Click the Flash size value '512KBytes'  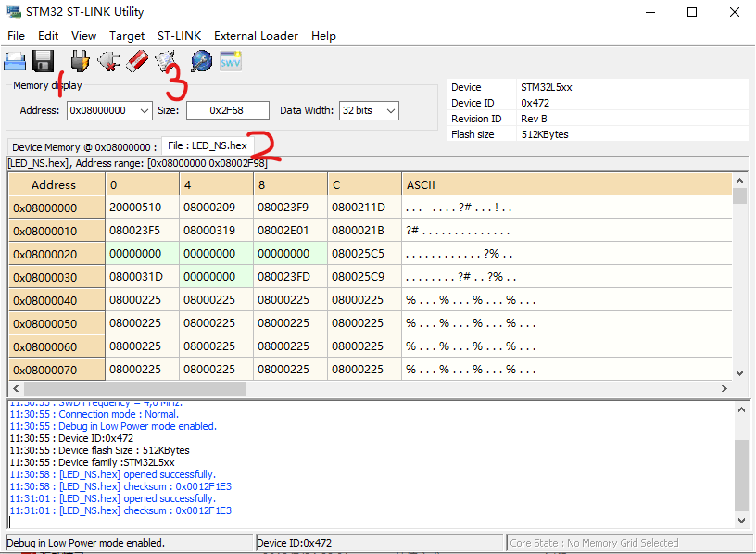pyautogui.click(x=545, y=134)
